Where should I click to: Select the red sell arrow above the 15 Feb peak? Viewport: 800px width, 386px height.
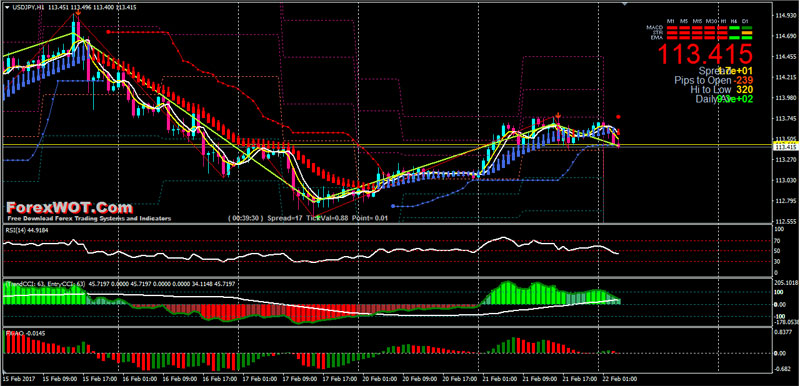pos(77,11)
